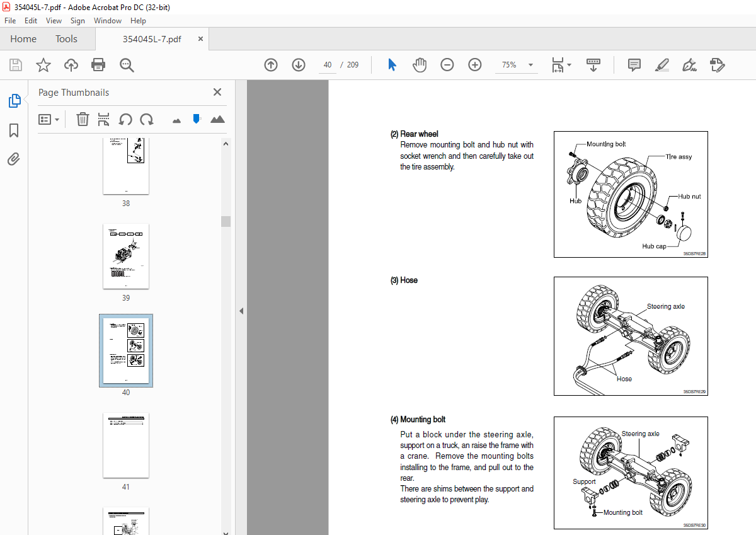The width and height of the screenshot is (756, 535).
Task: Open the Window menu
Action: [x=108, y=21]
